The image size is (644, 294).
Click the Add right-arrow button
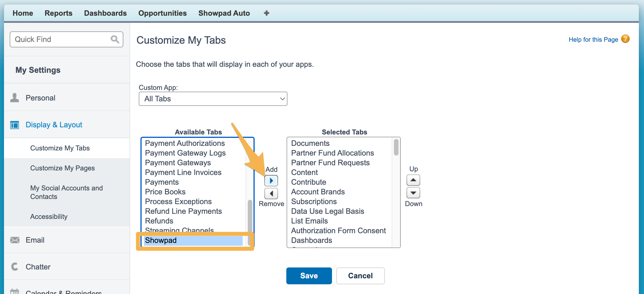click(x=271, y=180)
